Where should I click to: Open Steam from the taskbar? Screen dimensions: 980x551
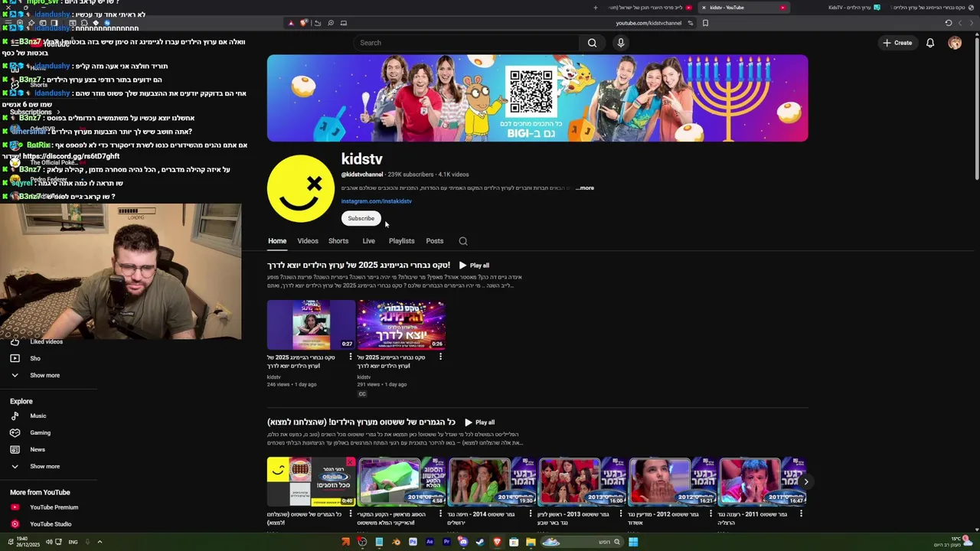pyautogui.click(x=480, y=542)
